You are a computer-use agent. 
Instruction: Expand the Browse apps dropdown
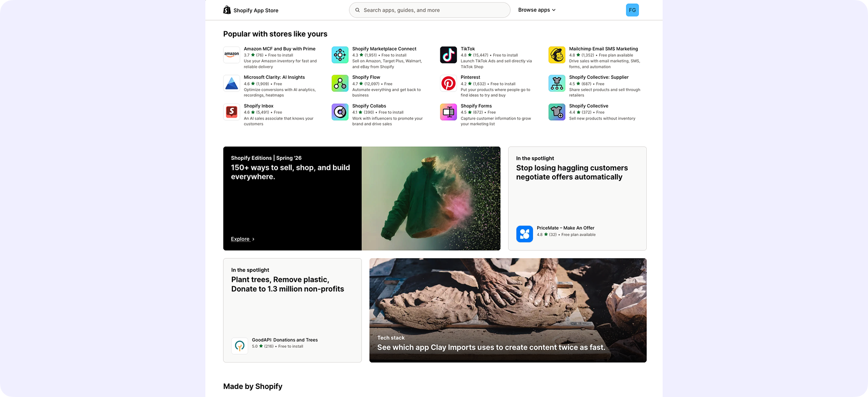tap(537, 10)
